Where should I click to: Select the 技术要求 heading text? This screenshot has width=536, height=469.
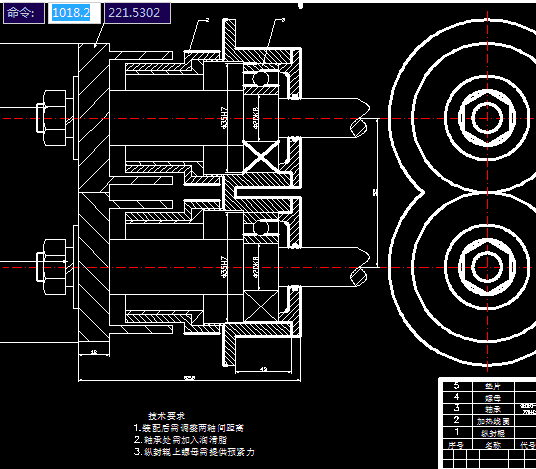click(x=166, y=416)
